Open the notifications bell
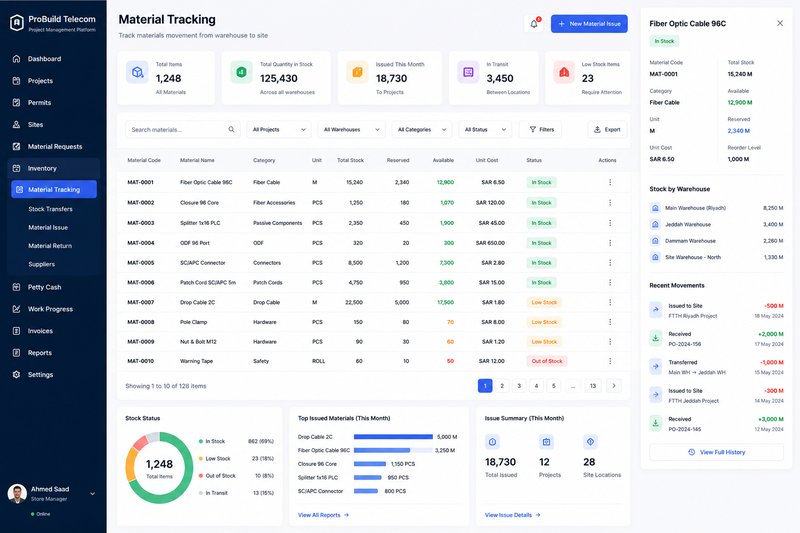This screenshot has height=533, width=800. tap(534, 23)
